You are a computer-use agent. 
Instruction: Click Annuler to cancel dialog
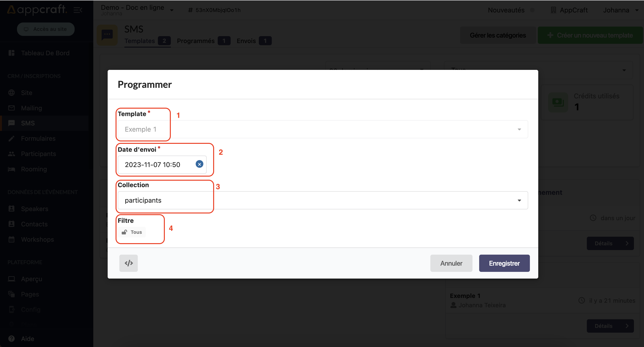point(451,263)
